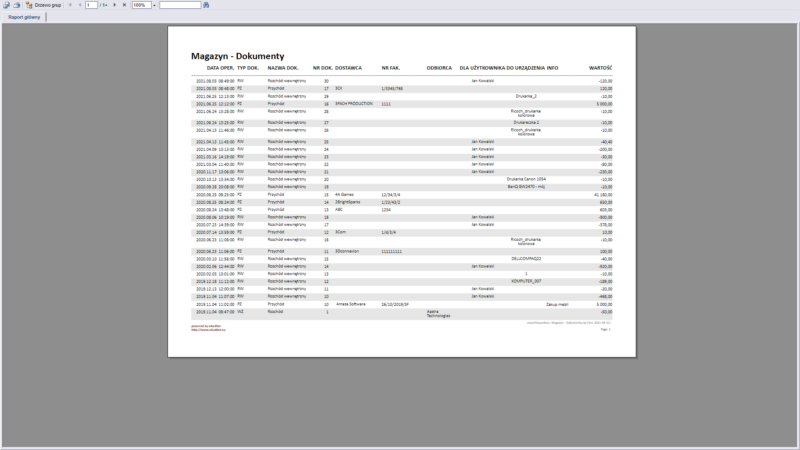Click the DATA OPER. column header
This screenshot has width=800, height=450.
point(220,68)
